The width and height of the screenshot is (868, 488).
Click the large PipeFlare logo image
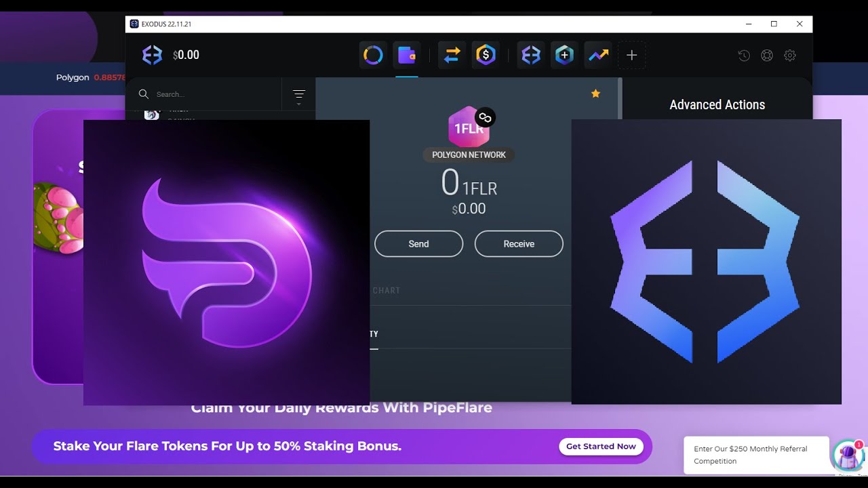click(x=226, y=262)
